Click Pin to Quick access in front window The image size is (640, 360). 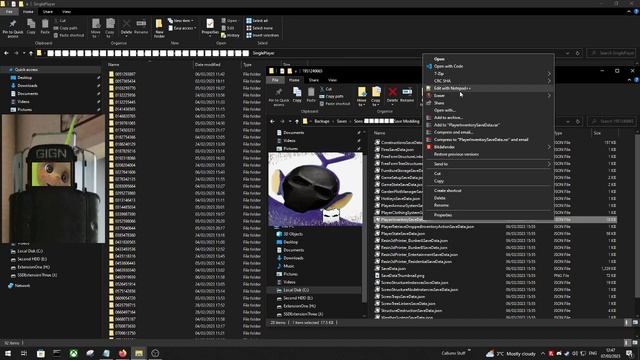[279, 96]
